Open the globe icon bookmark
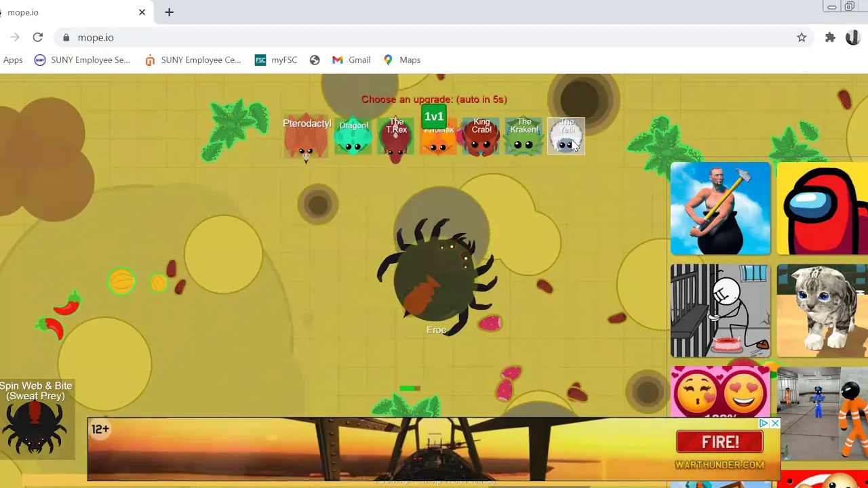 [315, 60]
